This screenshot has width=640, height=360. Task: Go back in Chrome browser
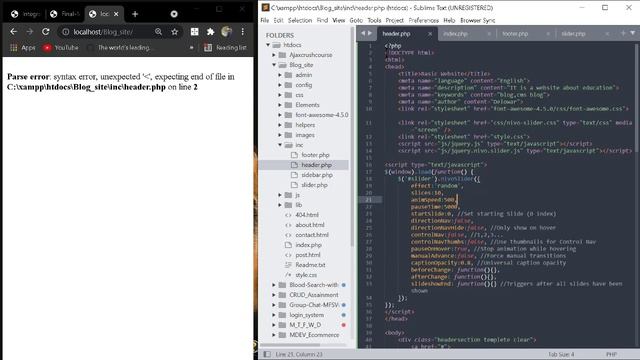13,31
